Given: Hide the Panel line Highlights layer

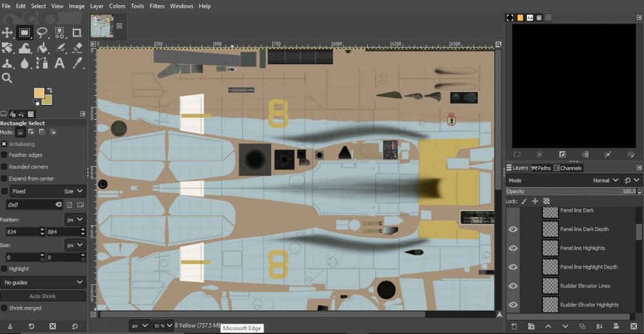Looking at the screenshot, I should pos(513,248).
